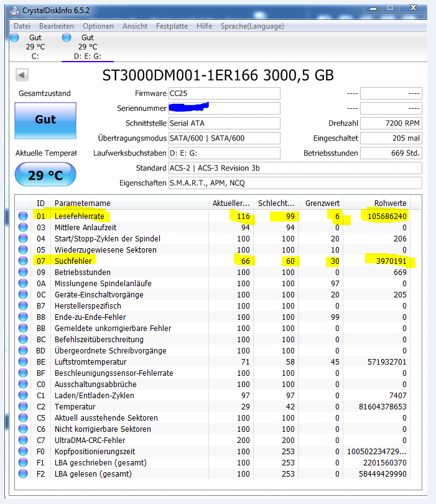Open the Hilfe menu
436x504 pixels.
[x=205, y=26]
